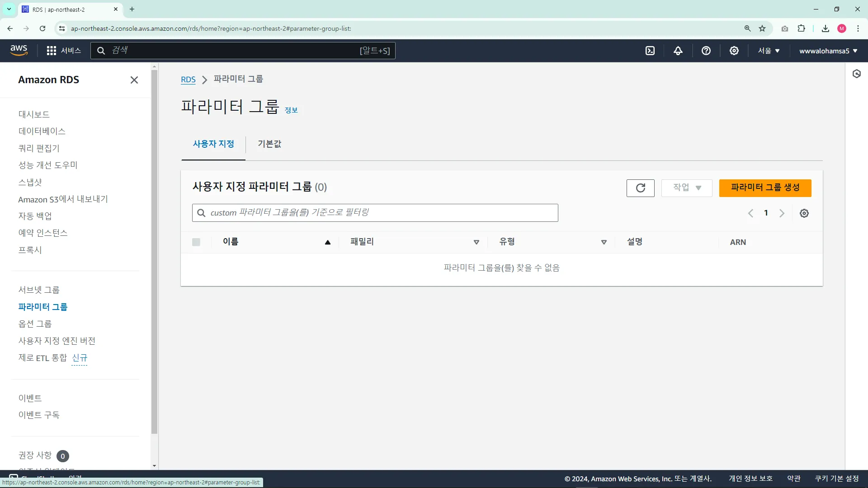Select 옵션 그룹 in the sidebar
Viewport: 868px width, 488px height.
[x=35, y=324]
